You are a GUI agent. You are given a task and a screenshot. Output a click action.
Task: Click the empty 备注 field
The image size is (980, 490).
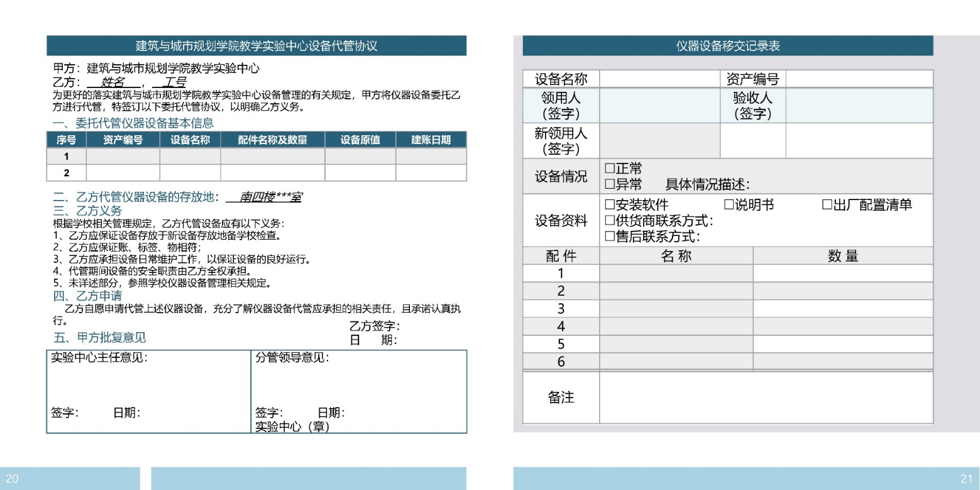pos(766,398)
